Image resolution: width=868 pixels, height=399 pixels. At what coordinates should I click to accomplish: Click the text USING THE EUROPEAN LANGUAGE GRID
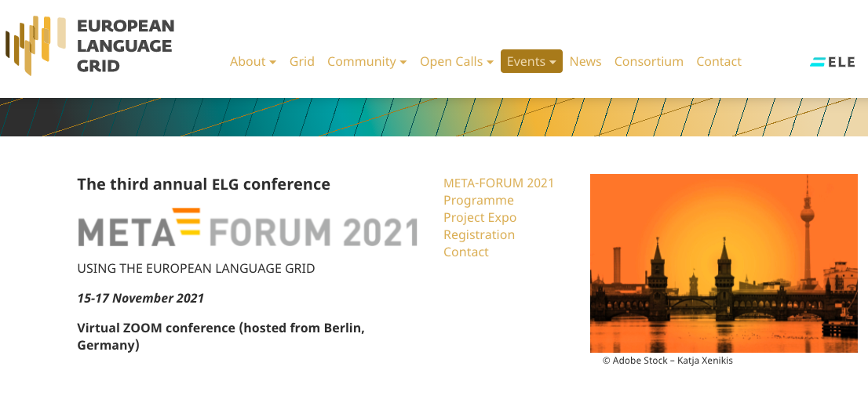pyautogui.click(x=196, y=269)
